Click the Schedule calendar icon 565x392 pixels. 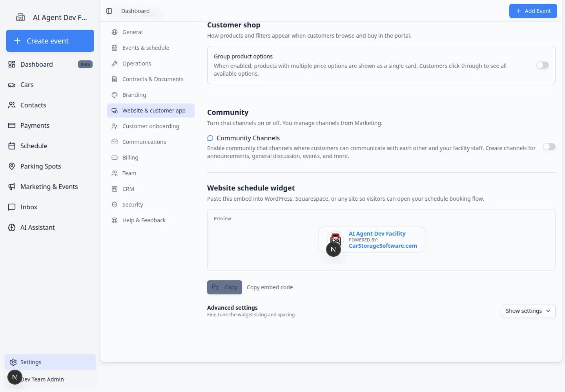(12, 146)
